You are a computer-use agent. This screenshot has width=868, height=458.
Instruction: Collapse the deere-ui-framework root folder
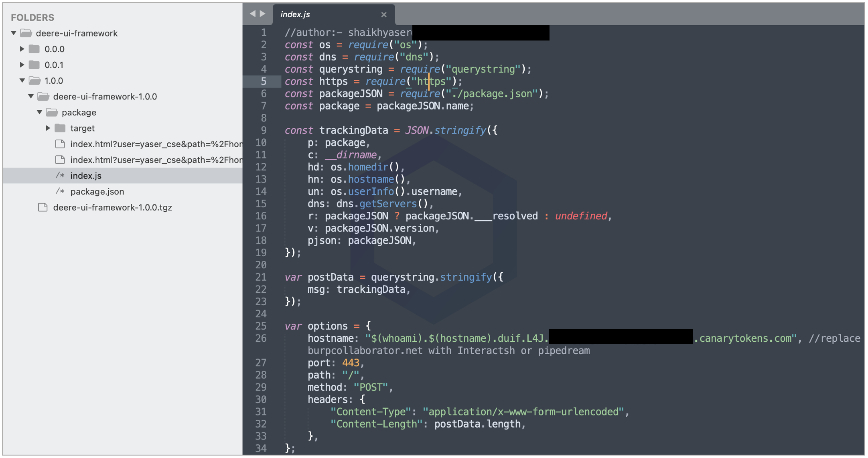click(14, 33)
